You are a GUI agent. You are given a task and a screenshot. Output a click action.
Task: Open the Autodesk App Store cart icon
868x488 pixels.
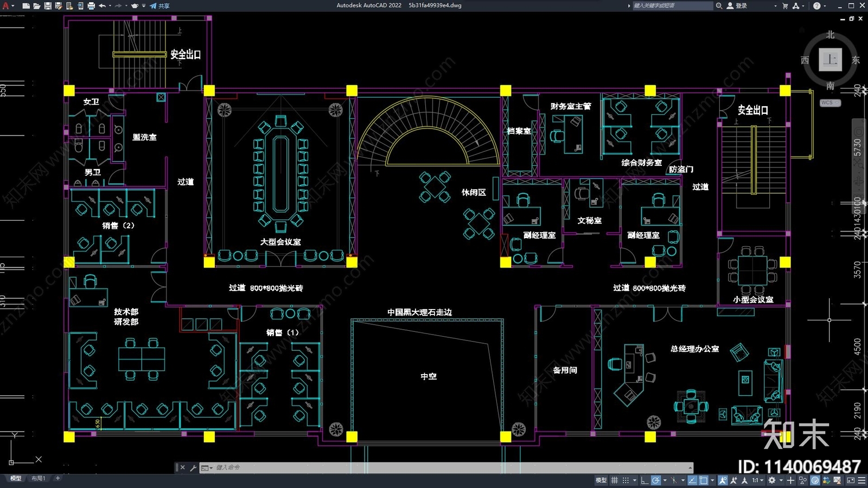785,5
